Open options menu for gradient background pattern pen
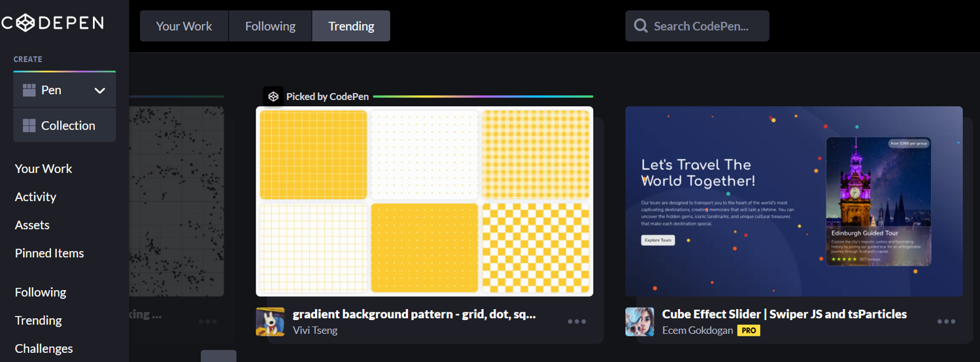The width and height of the screenshot is (980, 362). point(577,321)
